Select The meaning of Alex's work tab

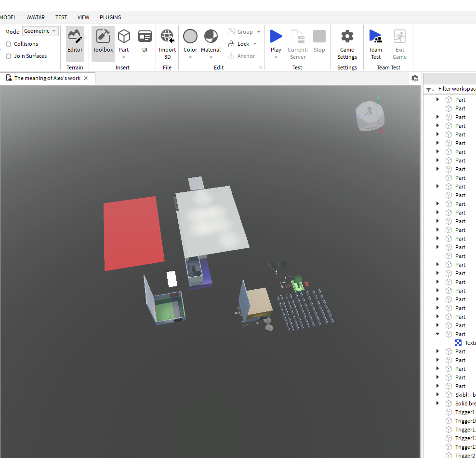(x=47, y=78)
